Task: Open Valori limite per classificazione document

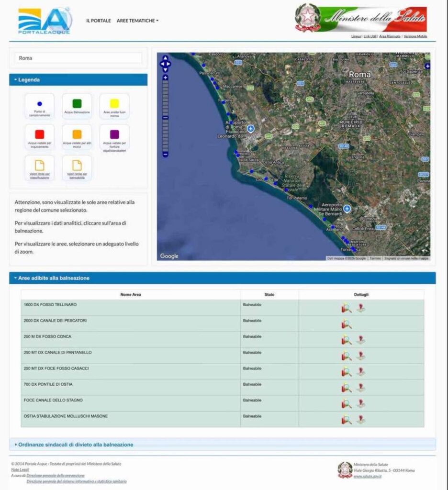Action: click(40, 168)
